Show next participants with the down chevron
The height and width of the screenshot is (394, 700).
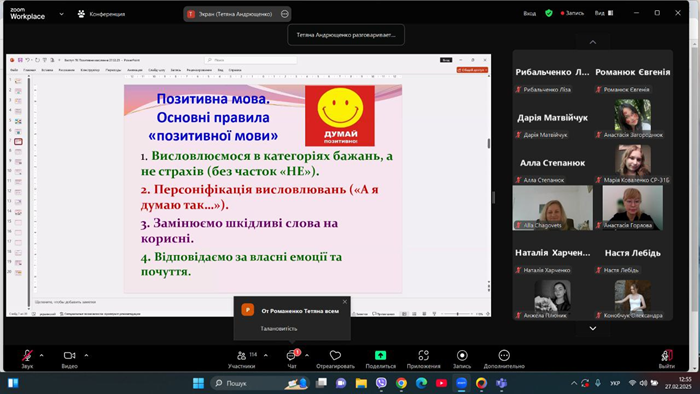593,328
